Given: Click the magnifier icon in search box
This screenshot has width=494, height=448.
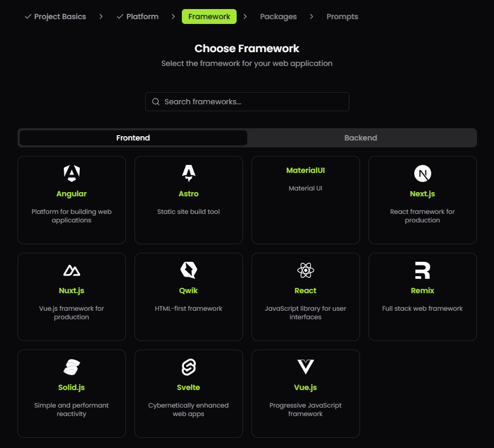Looking at the screenshot, I should pos(156,102).
